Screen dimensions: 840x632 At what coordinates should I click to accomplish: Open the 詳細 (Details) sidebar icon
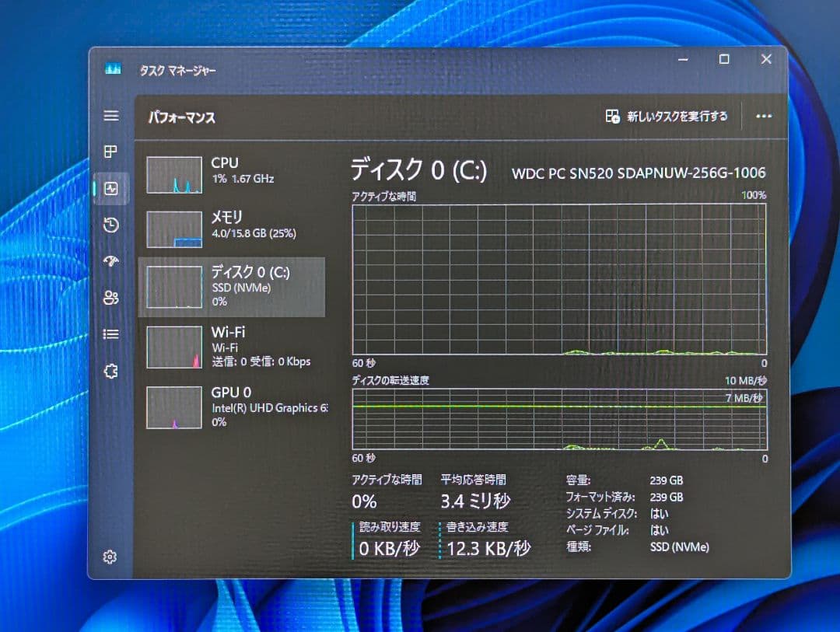click(x=110, y=334)
